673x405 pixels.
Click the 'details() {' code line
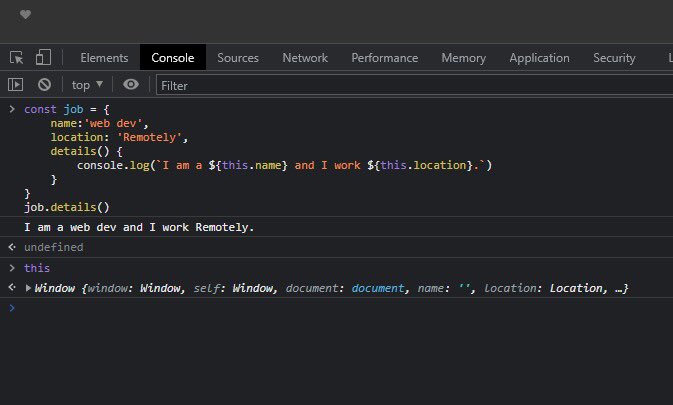[x=86, y=151]
